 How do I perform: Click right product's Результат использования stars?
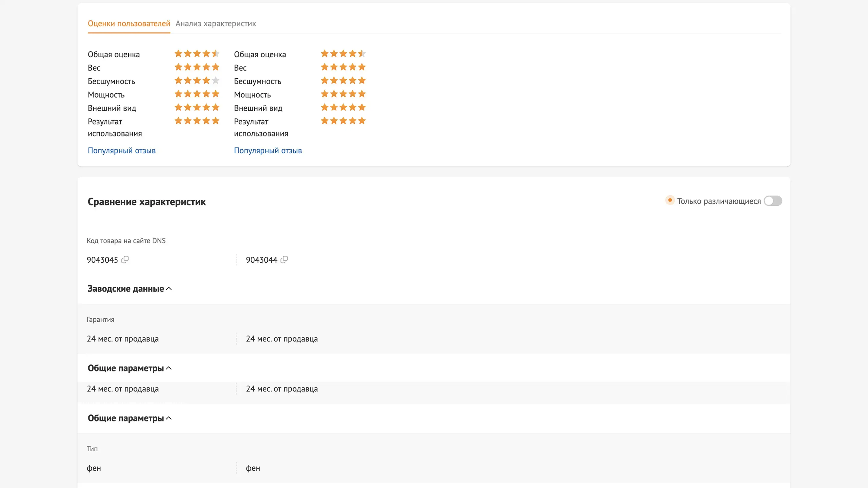pos(343,121)
